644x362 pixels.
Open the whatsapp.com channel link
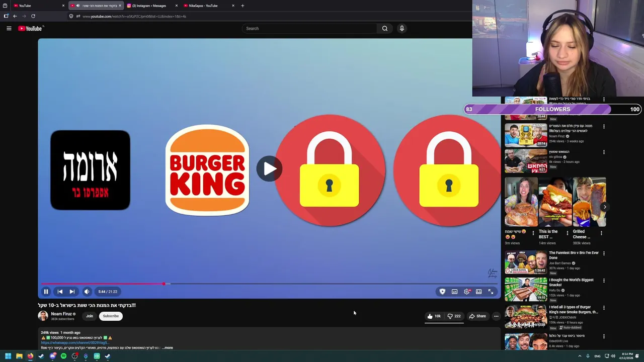[x=74, y=343]
